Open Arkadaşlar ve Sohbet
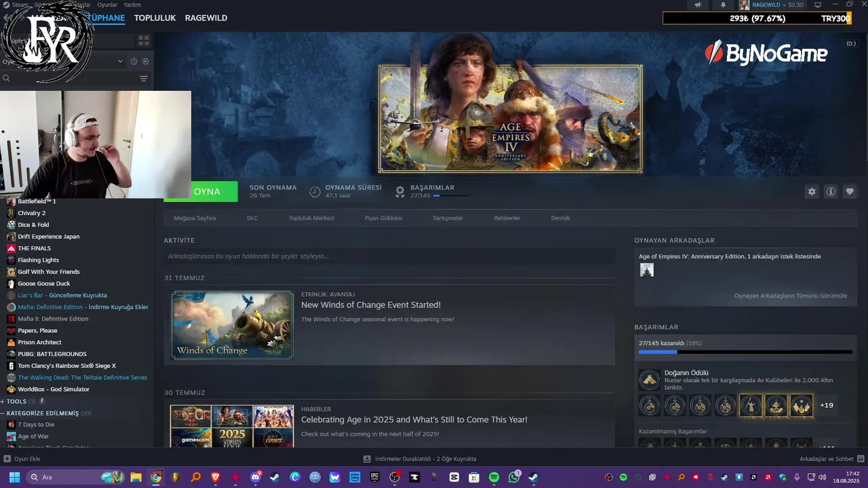Screen dimensions: 868x488 826,459
